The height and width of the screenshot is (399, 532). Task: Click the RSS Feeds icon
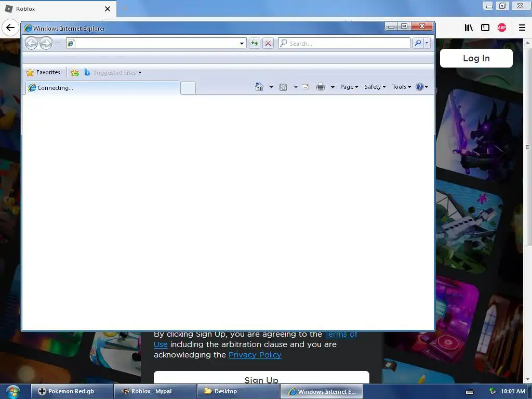pyautogui.click(x=283, y=87)
